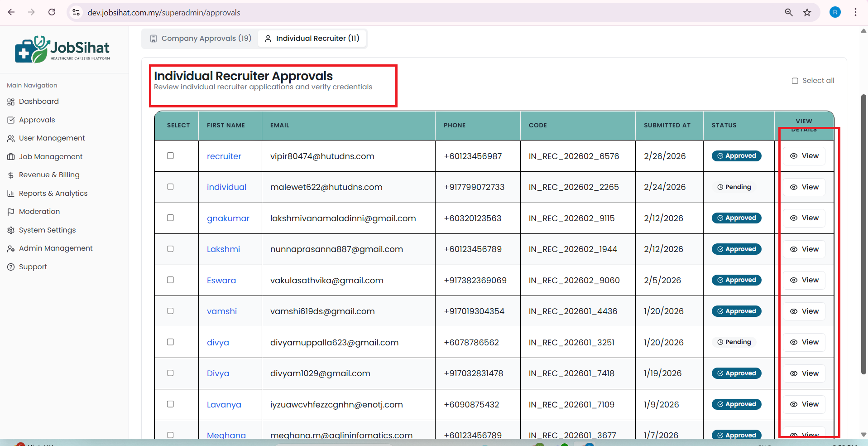
Task: Click the Support help icon
Action: click(x=11, y=267)
